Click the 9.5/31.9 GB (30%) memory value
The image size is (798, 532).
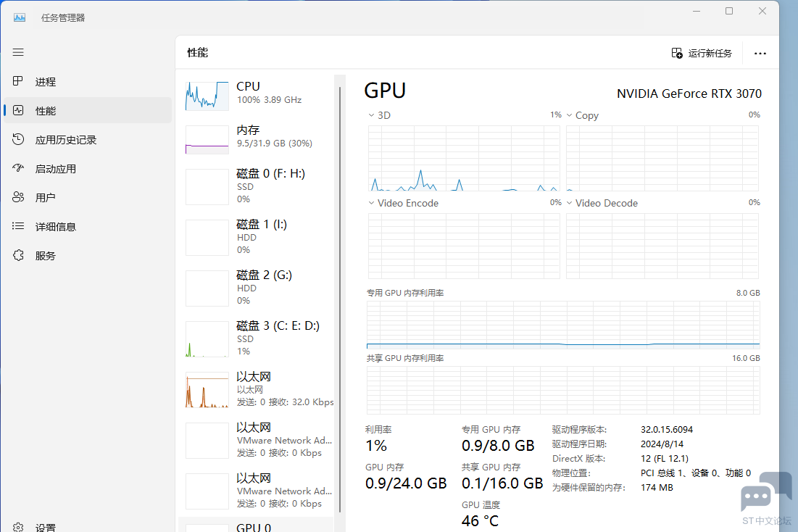point(274,144)
